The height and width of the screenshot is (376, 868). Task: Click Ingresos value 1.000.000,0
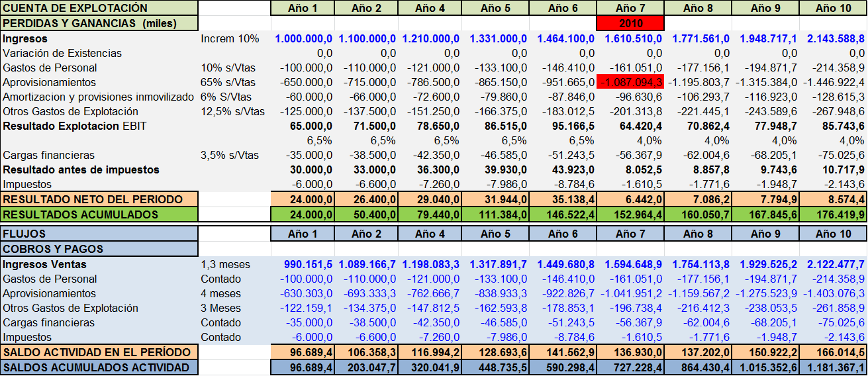coord(304,38)
